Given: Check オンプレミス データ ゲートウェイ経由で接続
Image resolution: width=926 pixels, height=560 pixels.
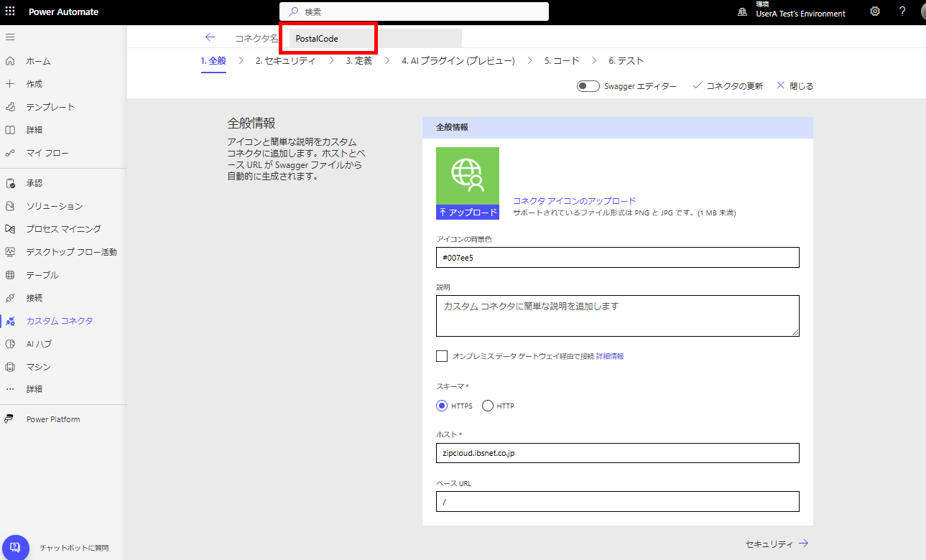Looking at the screenshot, I should tap(443, 355).
